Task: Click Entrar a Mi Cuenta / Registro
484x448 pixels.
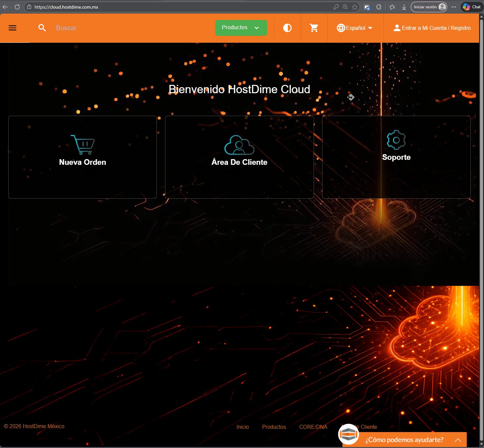Action: click(432, 28)
